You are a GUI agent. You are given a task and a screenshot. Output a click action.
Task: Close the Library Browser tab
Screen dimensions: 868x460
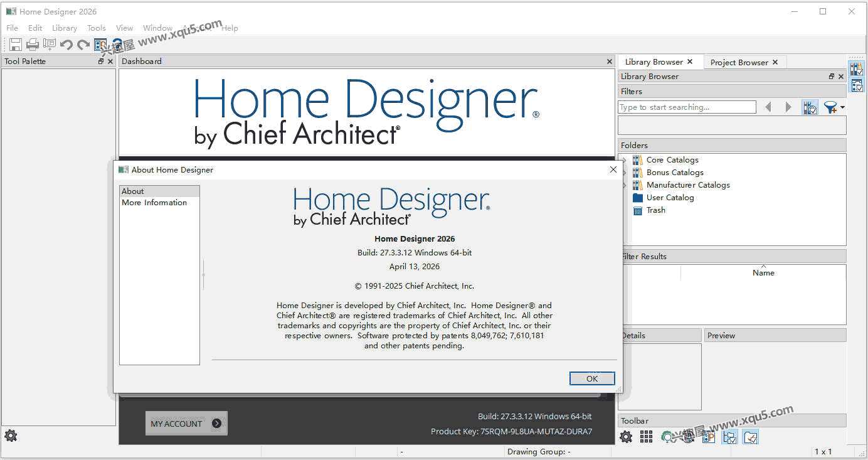690,62
